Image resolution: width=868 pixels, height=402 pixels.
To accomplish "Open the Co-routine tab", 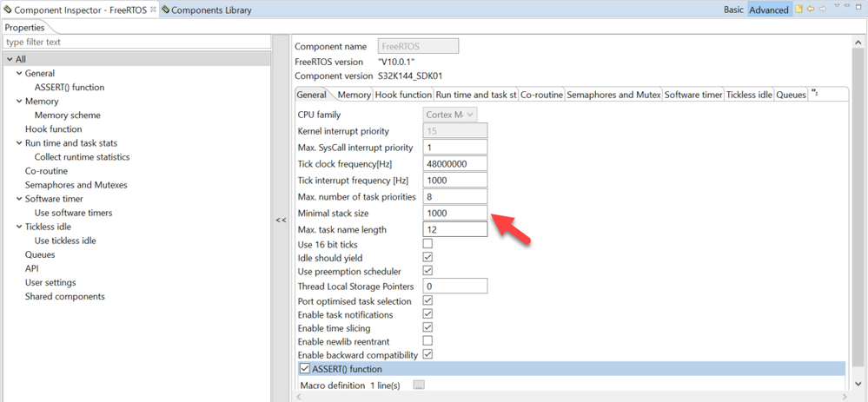I will pyautogui.click(x=541, y=95).
